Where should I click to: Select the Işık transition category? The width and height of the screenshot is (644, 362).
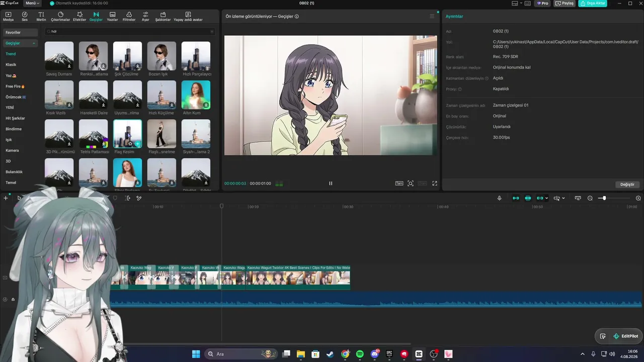(x=9, y=140)
